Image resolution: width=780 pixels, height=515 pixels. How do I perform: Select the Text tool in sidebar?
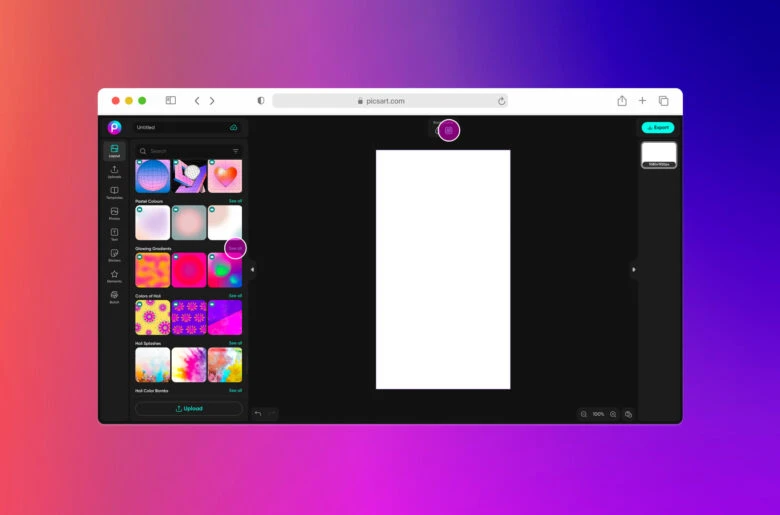point(114,234)
